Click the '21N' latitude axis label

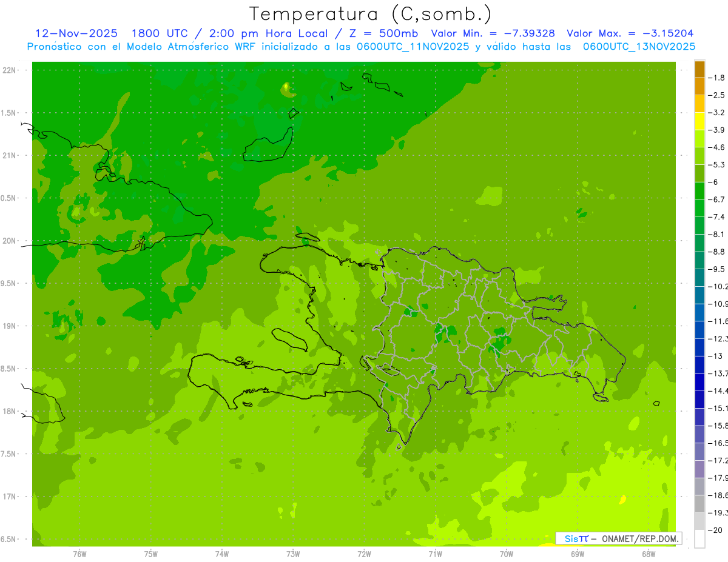tap(10, 155)
